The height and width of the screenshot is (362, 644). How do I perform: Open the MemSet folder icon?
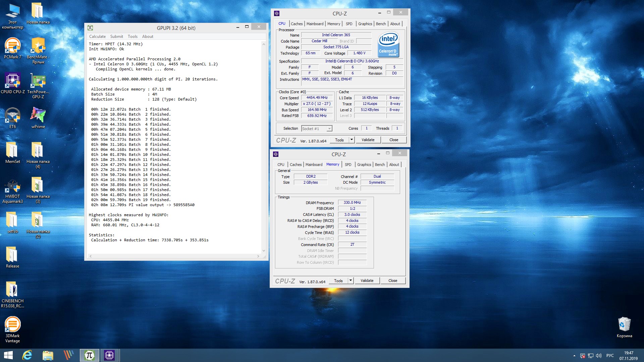click(x=12, y=153)
